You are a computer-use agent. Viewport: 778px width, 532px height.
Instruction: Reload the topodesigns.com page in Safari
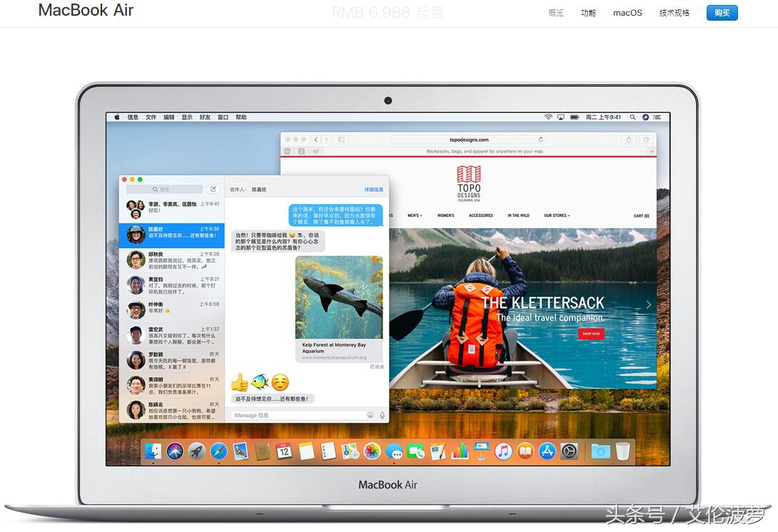click(x=540, y=140)
